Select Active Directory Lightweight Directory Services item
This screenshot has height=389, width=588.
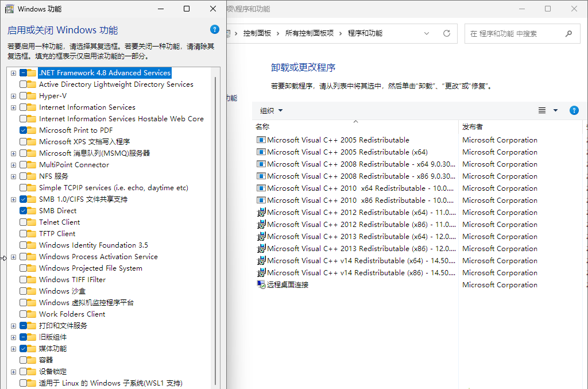tap(116, 84)
